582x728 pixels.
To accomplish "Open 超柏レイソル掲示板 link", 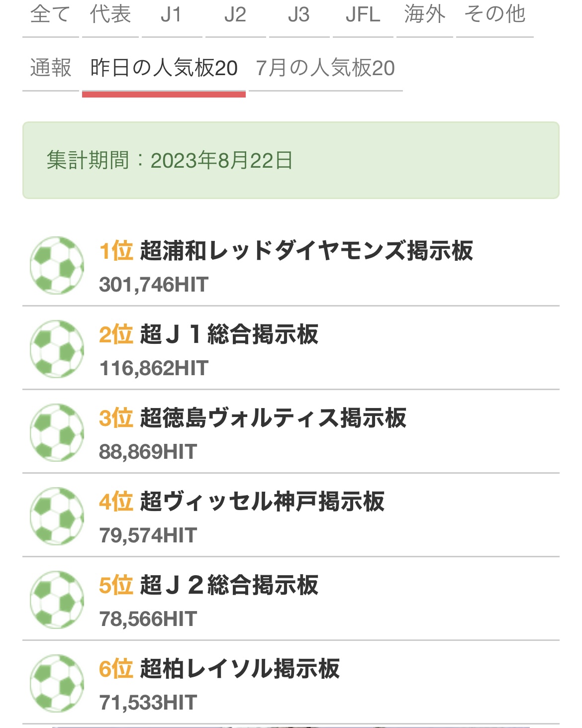I will (240, 669).
